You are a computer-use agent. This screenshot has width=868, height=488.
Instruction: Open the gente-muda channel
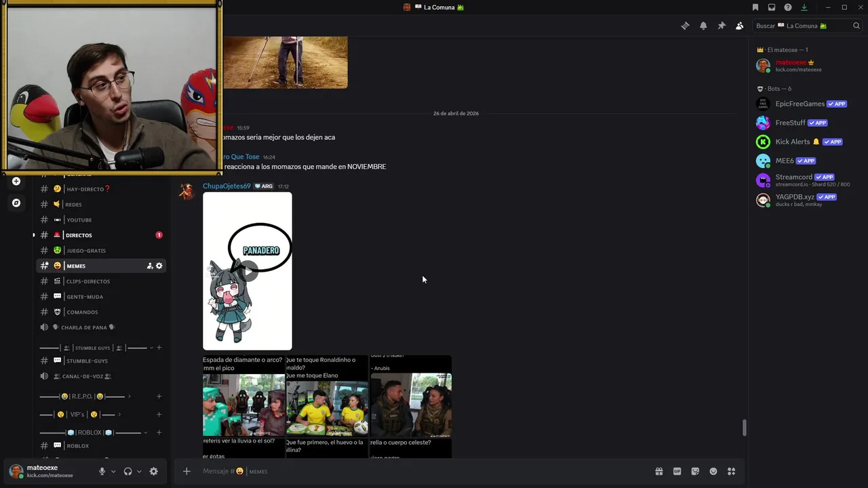point(102,297)
